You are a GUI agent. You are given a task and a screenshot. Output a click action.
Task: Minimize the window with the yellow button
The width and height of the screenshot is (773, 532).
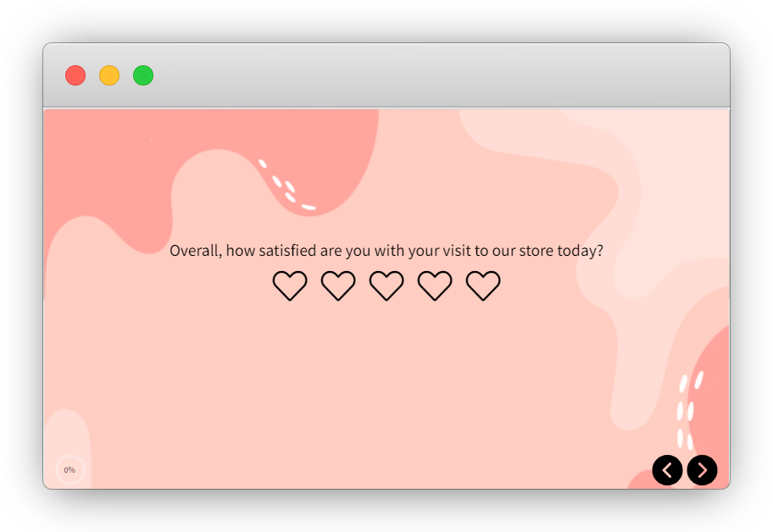click(x=109, y=75)
